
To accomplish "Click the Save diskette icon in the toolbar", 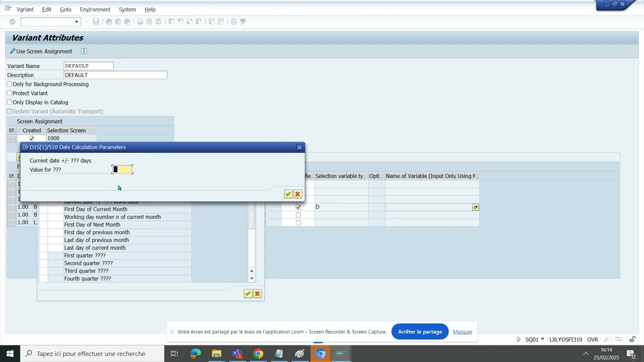I will pyautogui.click(x=96, y=22).
